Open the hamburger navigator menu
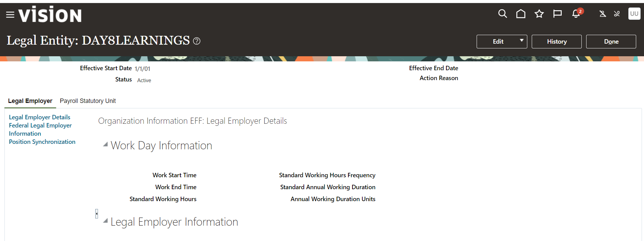The height and width of the screenshot is (241, 644). [x=10, y=15]
